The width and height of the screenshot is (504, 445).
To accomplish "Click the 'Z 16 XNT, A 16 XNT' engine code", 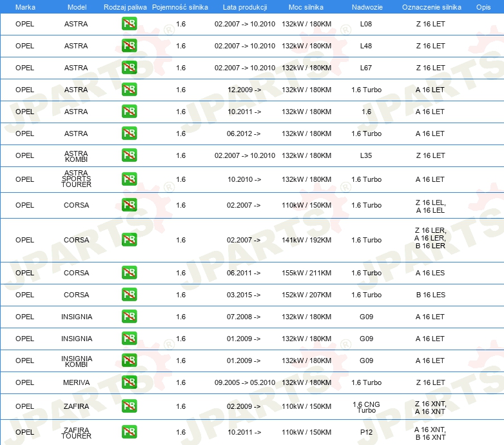I will [x=431, y=408].
